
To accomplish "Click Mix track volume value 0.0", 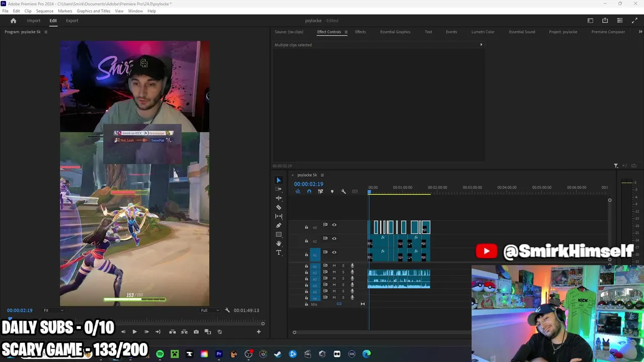I will 339,304.
